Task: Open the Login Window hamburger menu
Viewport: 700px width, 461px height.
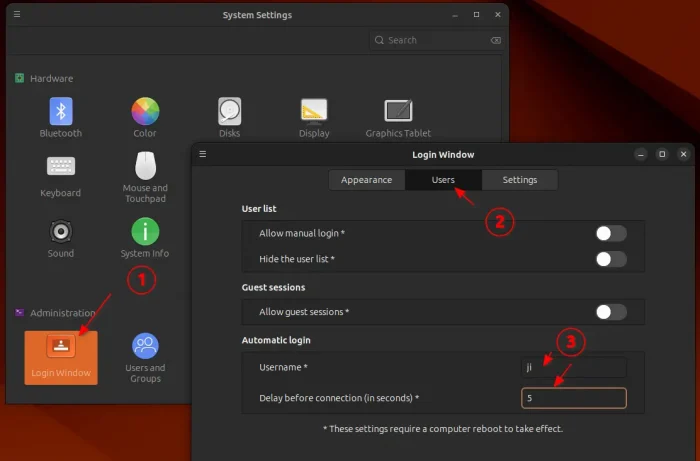Action: pos(203,155)
